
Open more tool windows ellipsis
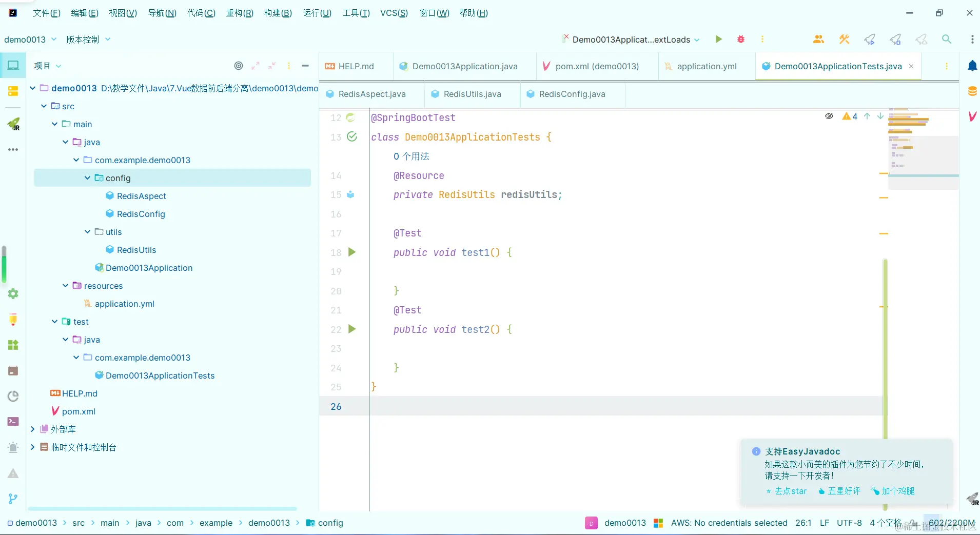coord(13,150)
